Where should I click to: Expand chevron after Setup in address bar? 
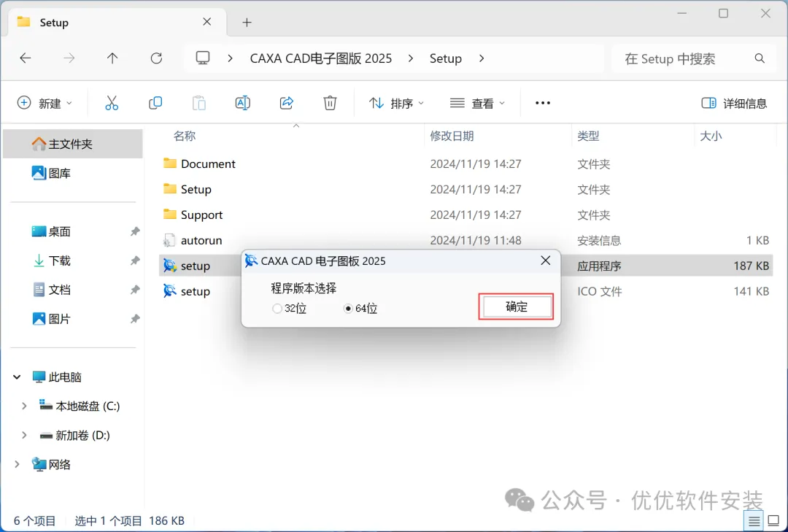point(482,58)
